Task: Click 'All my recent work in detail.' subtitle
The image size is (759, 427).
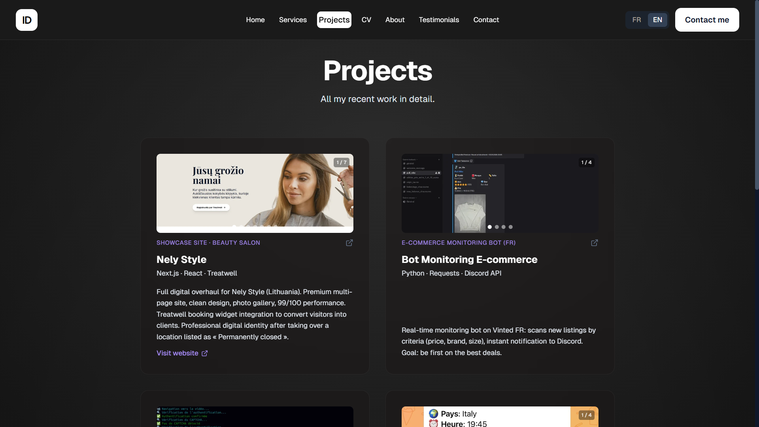Action: point(378,99)
